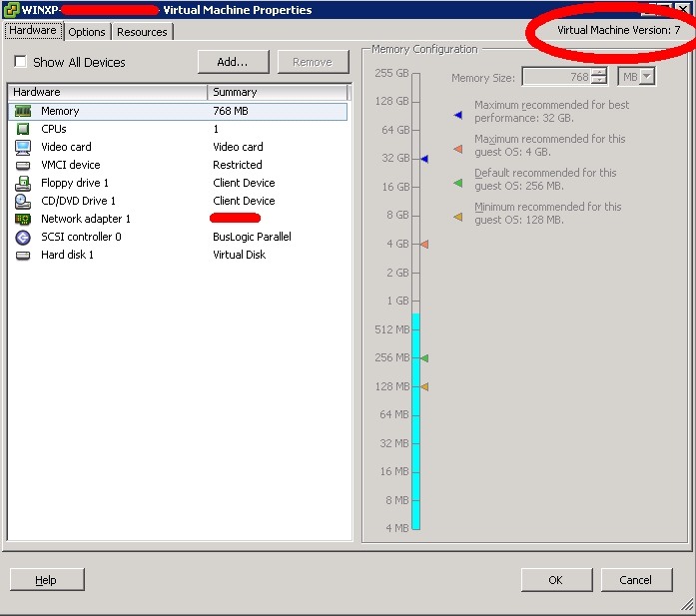The height and width of the screenshot is (616, 696).
Task: Click the cyan memory slider bar
Action: pos(416,419)
